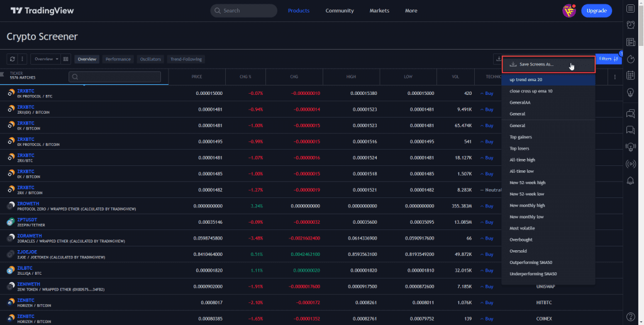
Task: Open the ZJOEJOE ticker link
Action: point(27,252)
